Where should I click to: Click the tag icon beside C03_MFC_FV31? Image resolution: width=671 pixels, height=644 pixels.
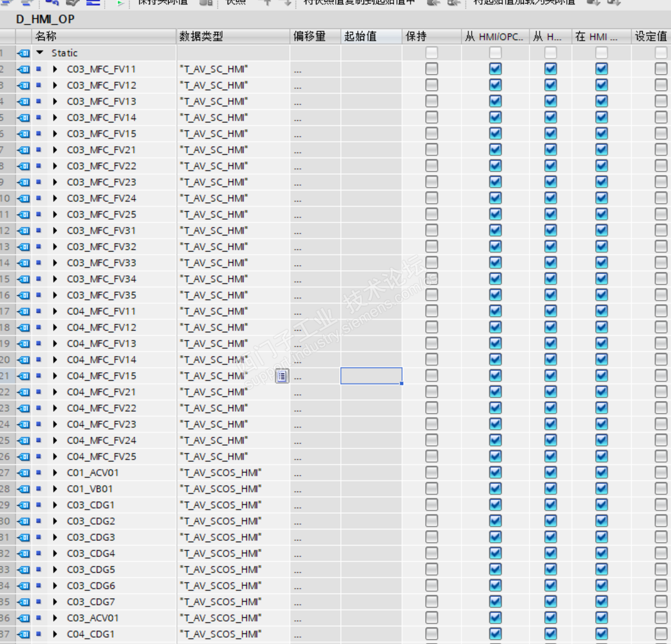(24, 231)
